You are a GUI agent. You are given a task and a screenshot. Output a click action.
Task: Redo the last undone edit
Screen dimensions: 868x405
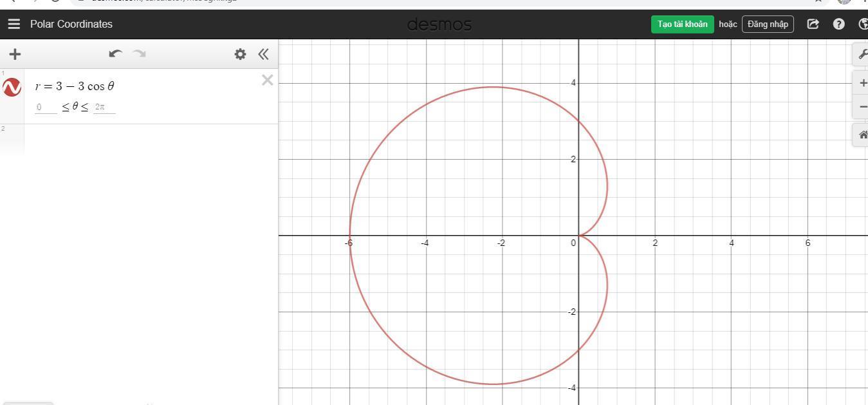pyautogui.click(x=139, y=53)
